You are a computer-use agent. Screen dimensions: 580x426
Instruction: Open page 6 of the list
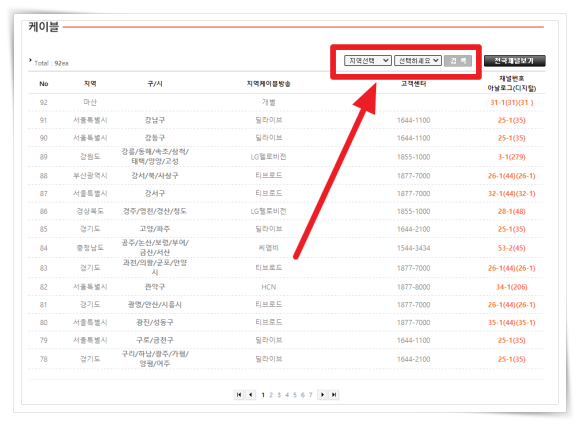(x=303, y=395)
